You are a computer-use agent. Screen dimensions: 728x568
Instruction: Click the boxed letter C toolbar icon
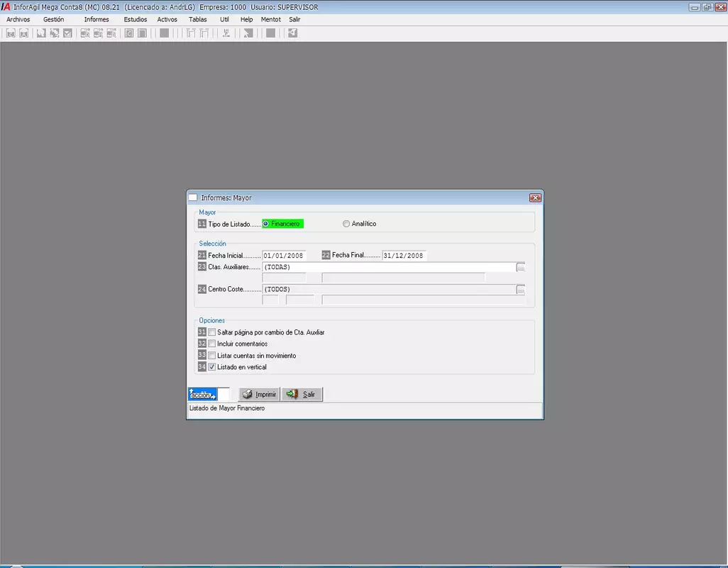(128, 33)
